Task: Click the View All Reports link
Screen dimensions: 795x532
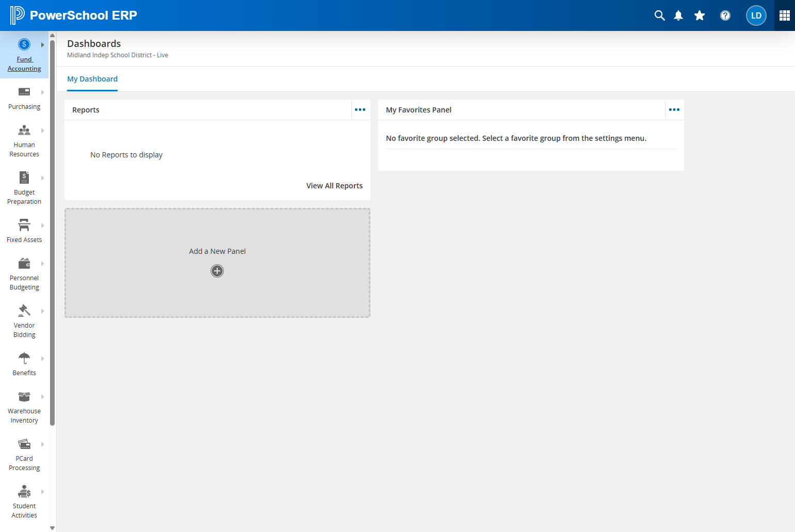Action: pos(334,186)
